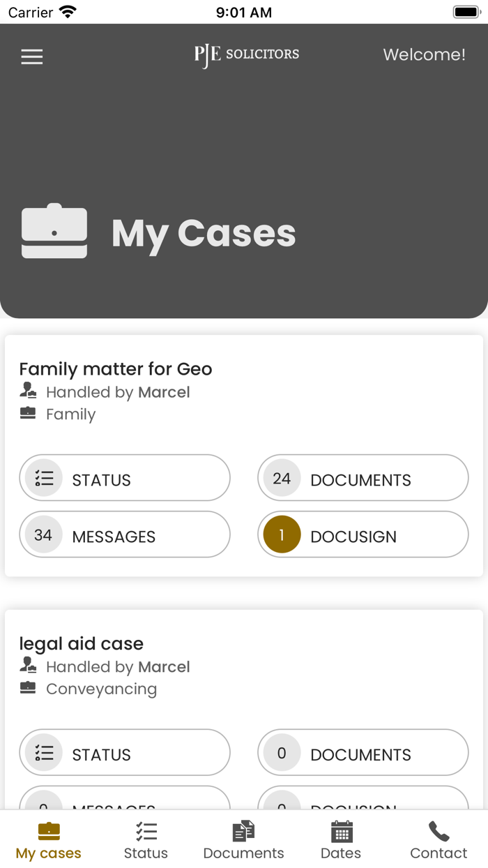Tap the Welcome! greeting text
Screen dimensions: 488x868
pyautogui.click(x=424, y=54)
